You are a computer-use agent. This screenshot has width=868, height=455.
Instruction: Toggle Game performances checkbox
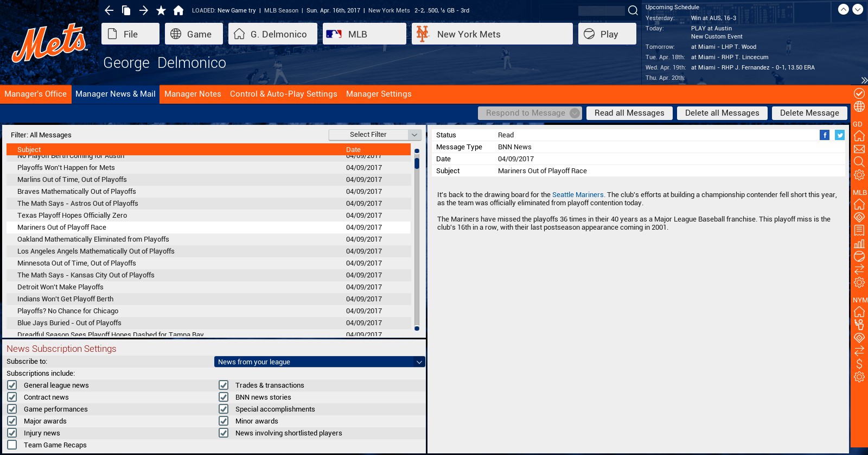click(x=12, y=409)
